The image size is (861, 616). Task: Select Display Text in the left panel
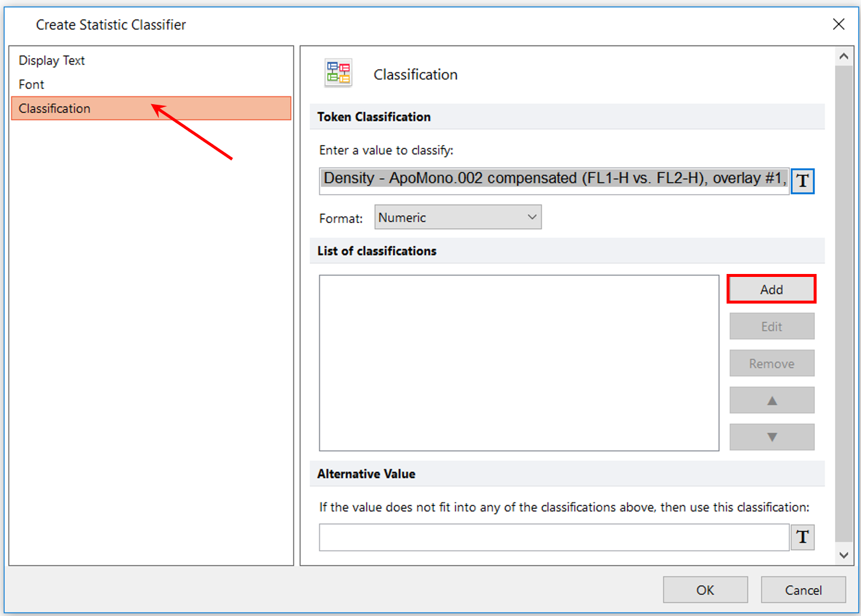tap(151, 60)
